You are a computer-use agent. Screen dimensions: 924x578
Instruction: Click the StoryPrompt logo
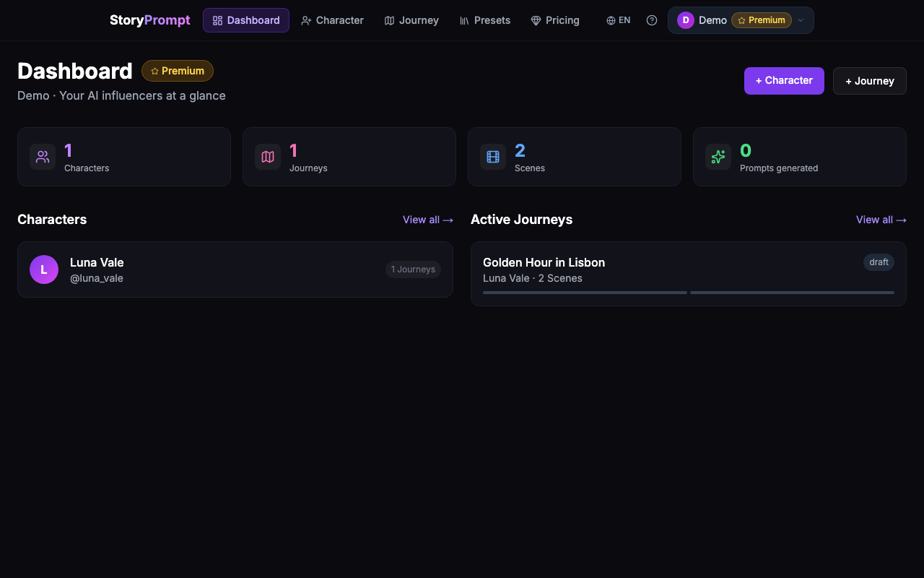coord(149,20)
